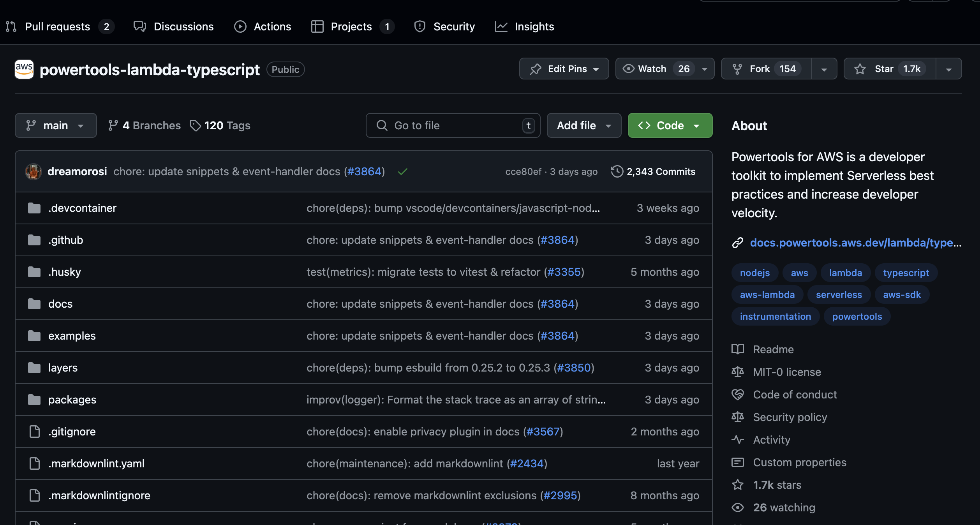980x525 pixels.
Task: Click the layers folder icon
Action: [34, 368]
